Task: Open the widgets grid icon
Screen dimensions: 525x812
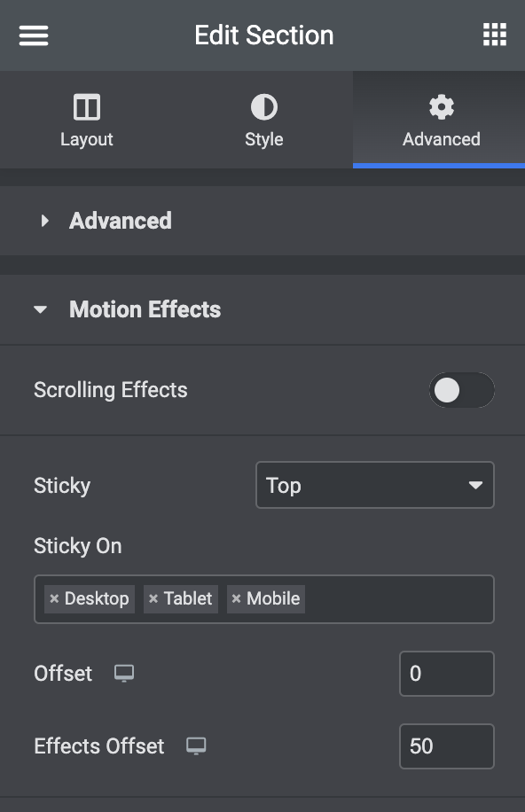Action: tap(495, 35)
